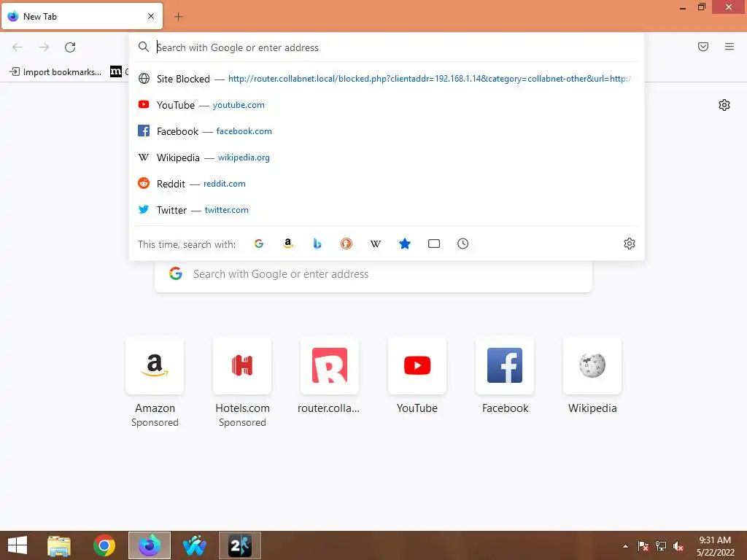Search this time with Bing icon
The image size is (747, 560).
coord(317,244)
